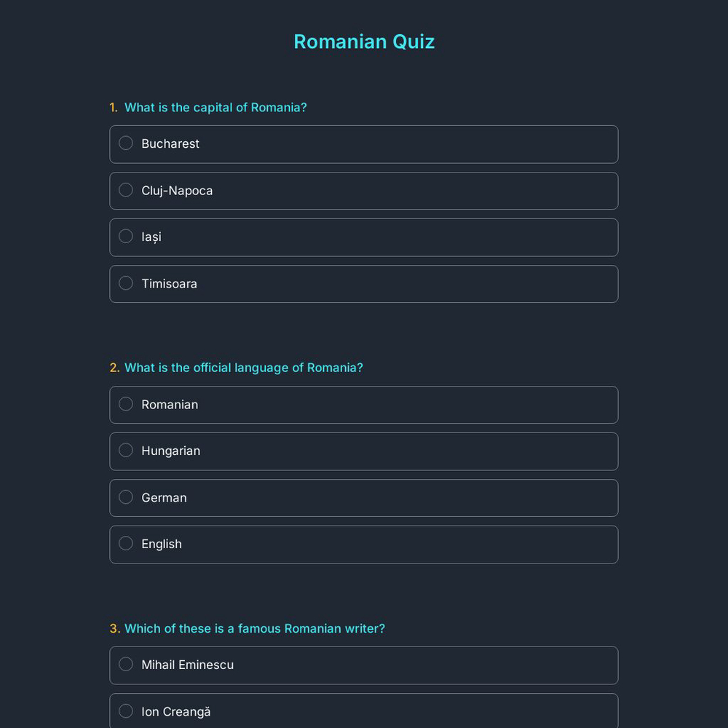This screenshot has width=728, height=728.
Task: Choose Iași for question one
Action: (125, 236)
